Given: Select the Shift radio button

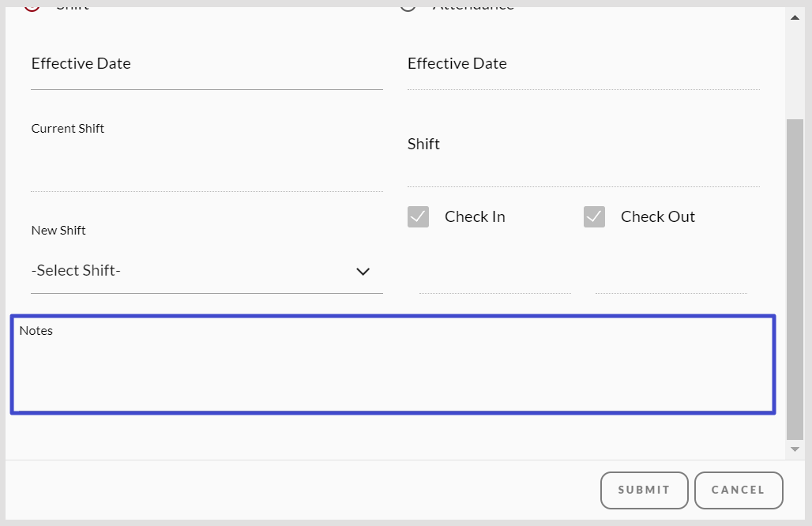Looking at the screenshot, I should tap(32, 4).
